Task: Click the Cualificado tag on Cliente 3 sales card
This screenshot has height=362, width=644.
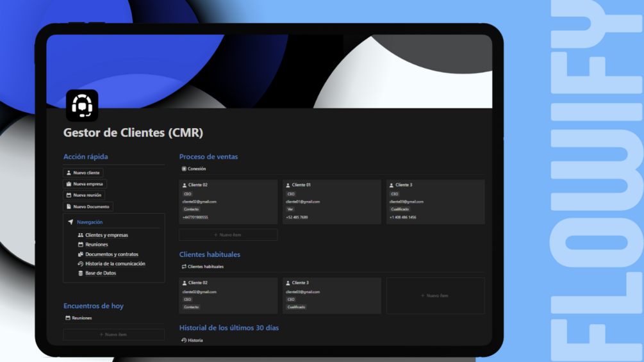Action: (x=400, y=210)
